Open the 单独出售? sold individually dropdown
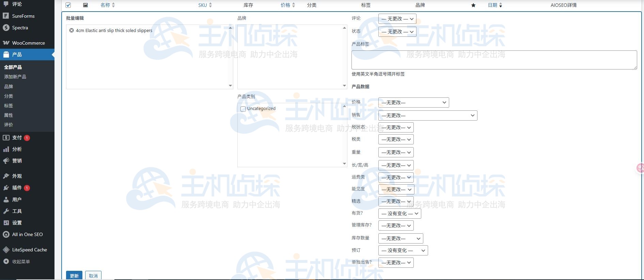Screen dimensions: 644x280 click(x=396, y=263)
